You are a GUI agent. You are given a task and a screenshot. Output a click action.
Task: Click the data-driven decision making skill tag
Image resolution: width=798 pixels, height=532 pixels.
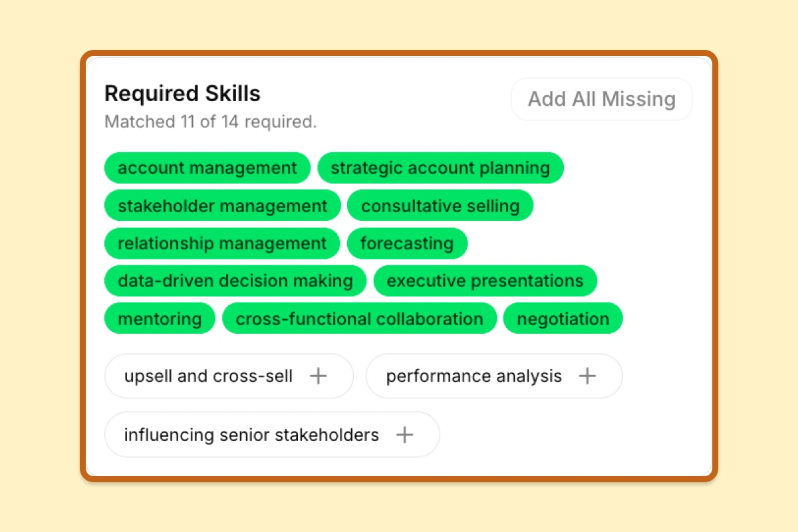click(235, 281)
